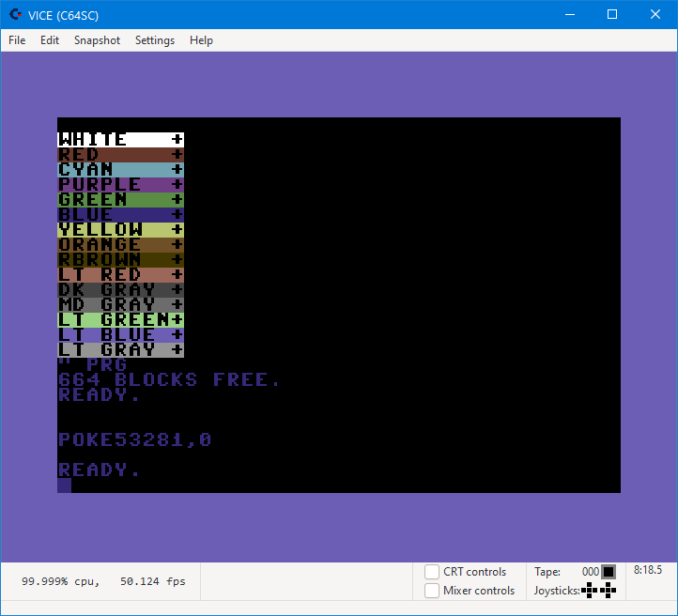Click the RBROWN color bar
The width and height of the screenshot is (678, 616).
pyautogui.click(x=120, y=260)
